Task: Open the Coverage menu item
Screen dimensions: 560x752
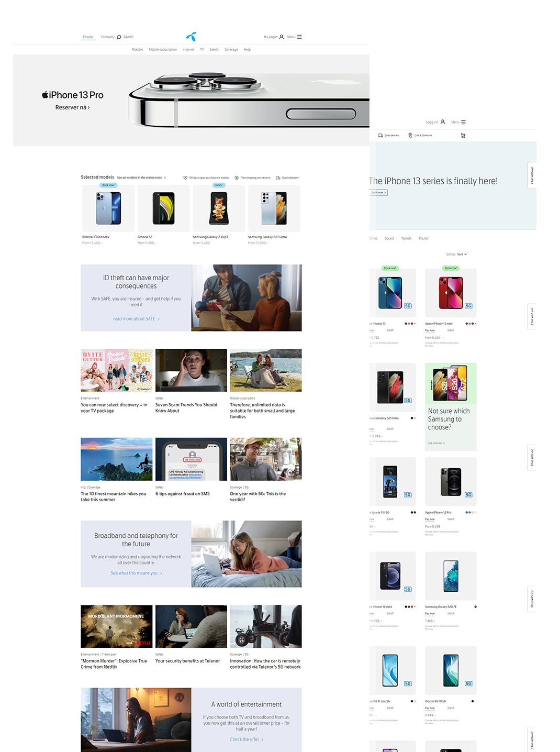Action: click(231, 50)
